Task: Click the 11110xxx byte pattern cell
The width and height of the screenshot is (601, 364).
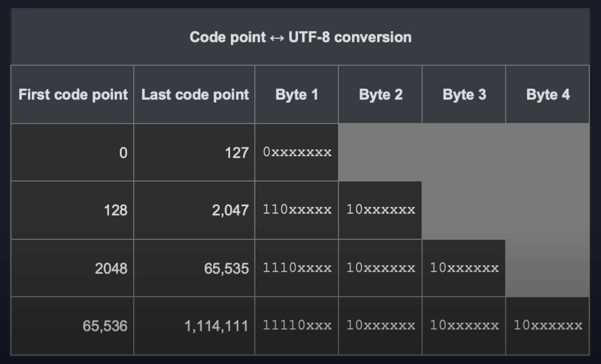Action: [x=297, y=326]
